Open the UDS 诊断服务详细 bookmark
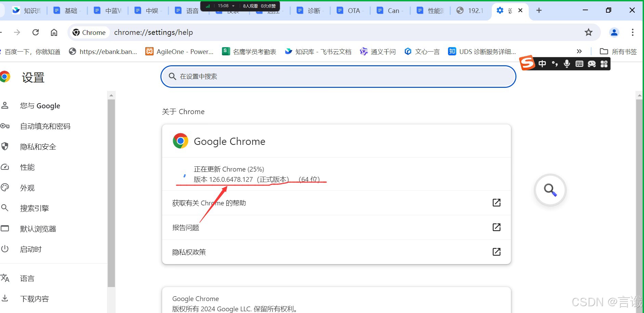The image size is (644, 313). 482,52
